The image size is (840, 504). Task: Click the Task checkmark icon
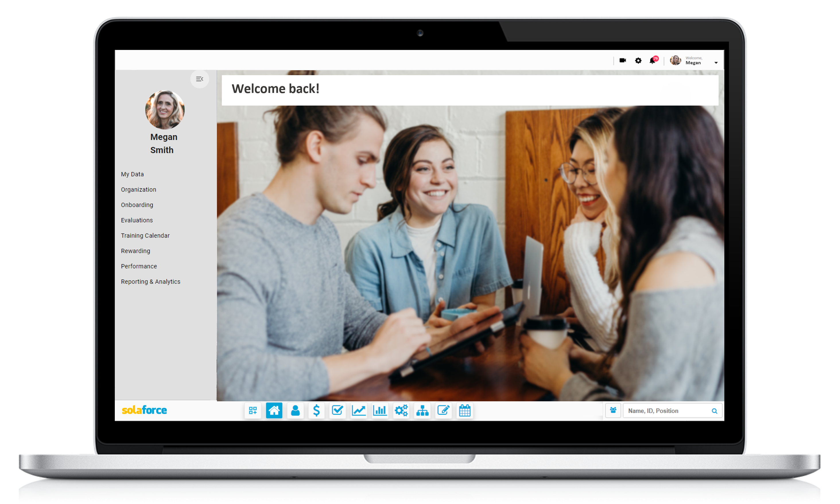coord(337,411)
